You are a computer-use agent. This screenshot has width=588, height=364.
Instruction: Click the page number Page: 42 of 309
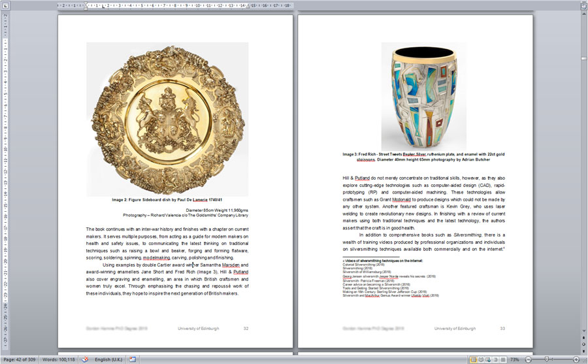[19, 359]
